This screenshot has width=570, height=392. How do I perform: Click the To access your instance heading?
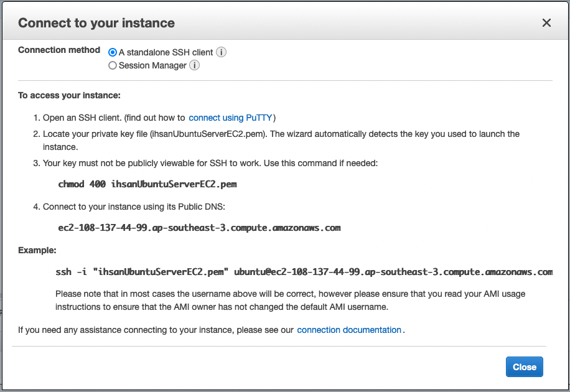click(69, 95)
